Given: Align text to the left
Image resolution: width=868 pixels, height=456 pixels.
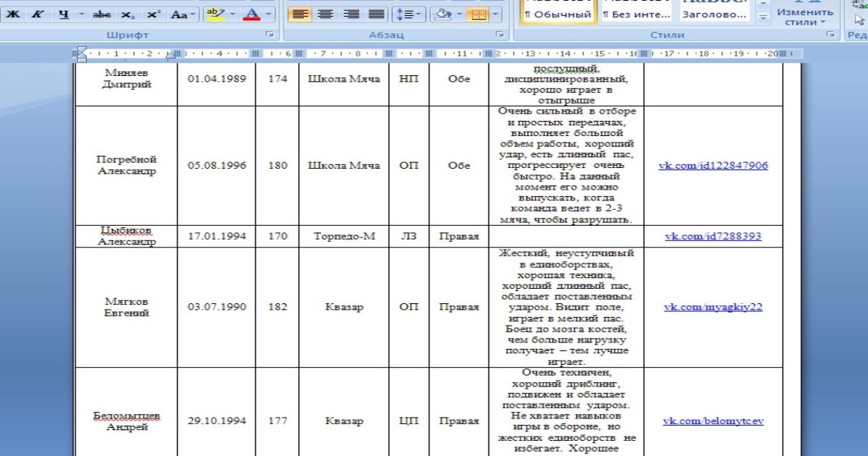Looking at the screenshot, I should [x=301, y=14].
